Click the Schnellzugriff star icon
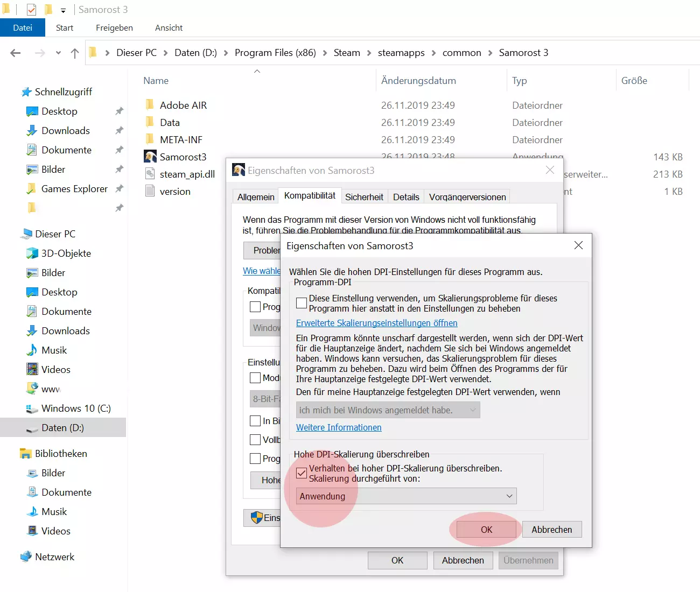Image resolution: width=700 pixels, height=592 pixels. point(26,92)
